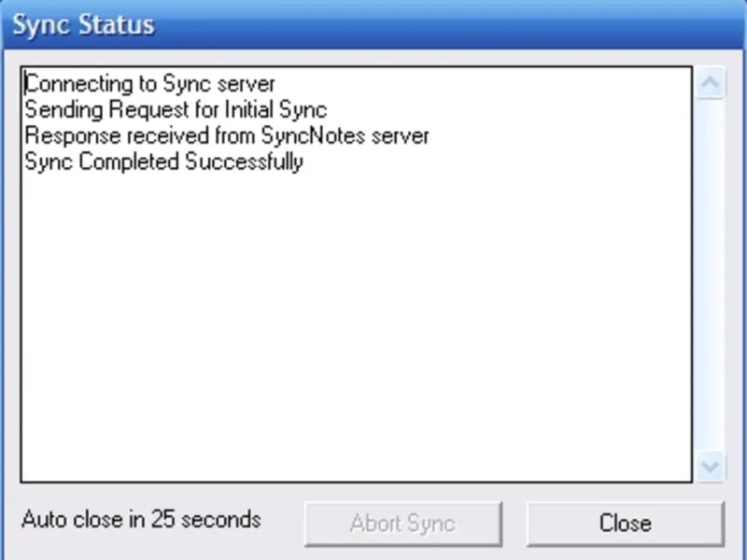Click the word 'SyncNotes' in the log
Viewport: 747px width, 560px height.
(313, 135)
